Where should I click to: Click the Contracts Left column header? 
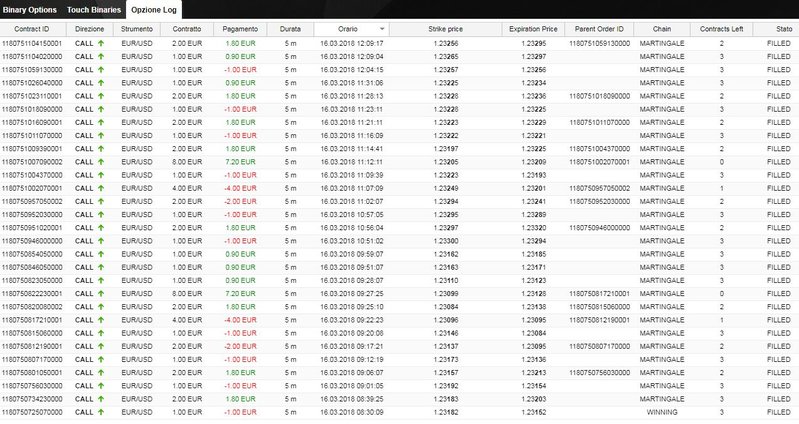pos(722,29)
